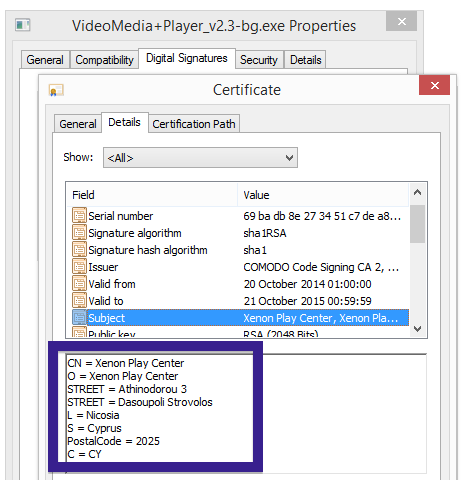Click the Valid from field icon
This screenshot has width=464, height=480.
pos(79,284)
